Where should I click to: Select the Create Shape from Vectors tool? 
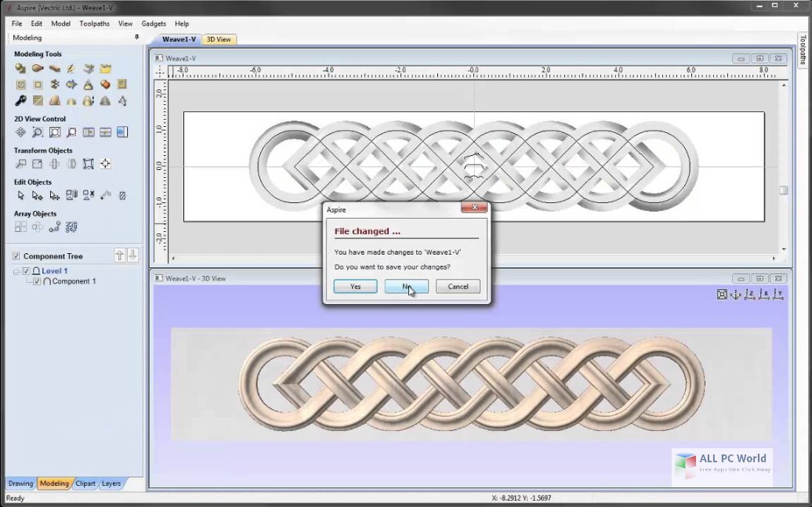[x=20, y=68]
